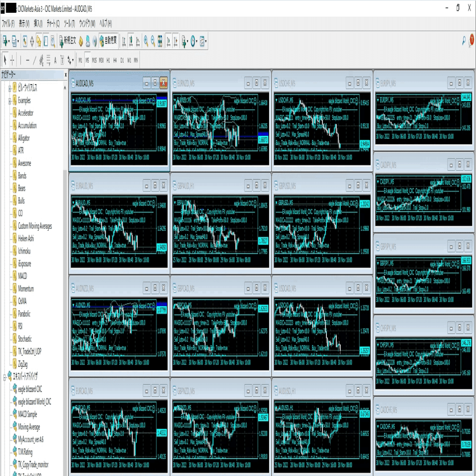Click the 新規注文 new order button
Image resolution: width=476 pixels, height=476 pixels.
[67, 41]
